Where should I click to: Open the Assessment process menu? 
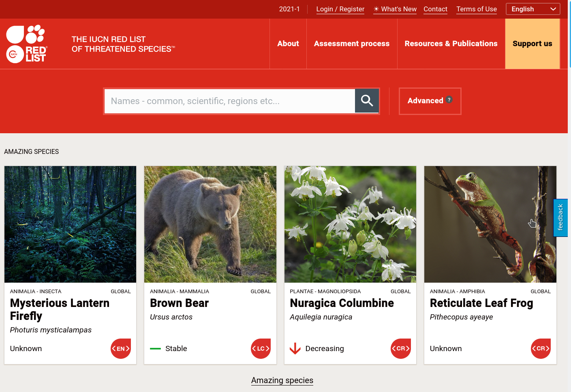coord(352,44)
